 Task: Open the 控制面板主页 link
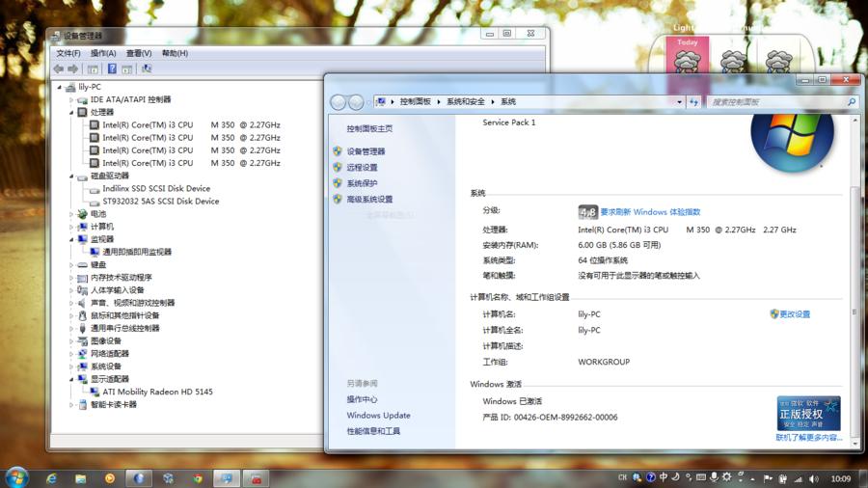click(x=369, y=129)
